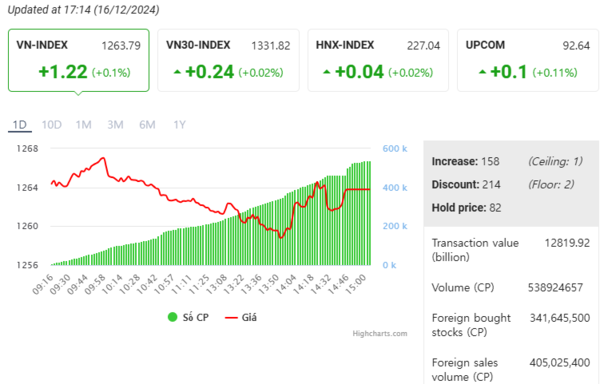This screenshot has height=384, width=600.
Task: Change the chart to 6M range
Action: (x=147, y=125)
